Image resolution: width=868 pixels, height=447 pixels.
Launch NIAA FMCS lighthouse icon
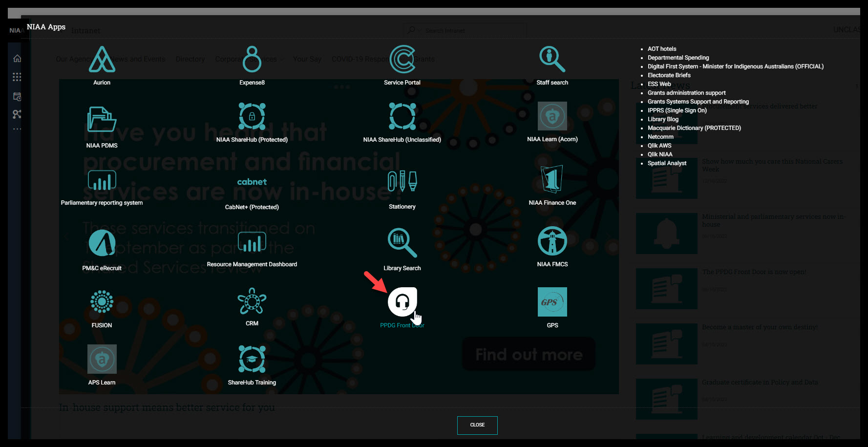pos(552,241)
